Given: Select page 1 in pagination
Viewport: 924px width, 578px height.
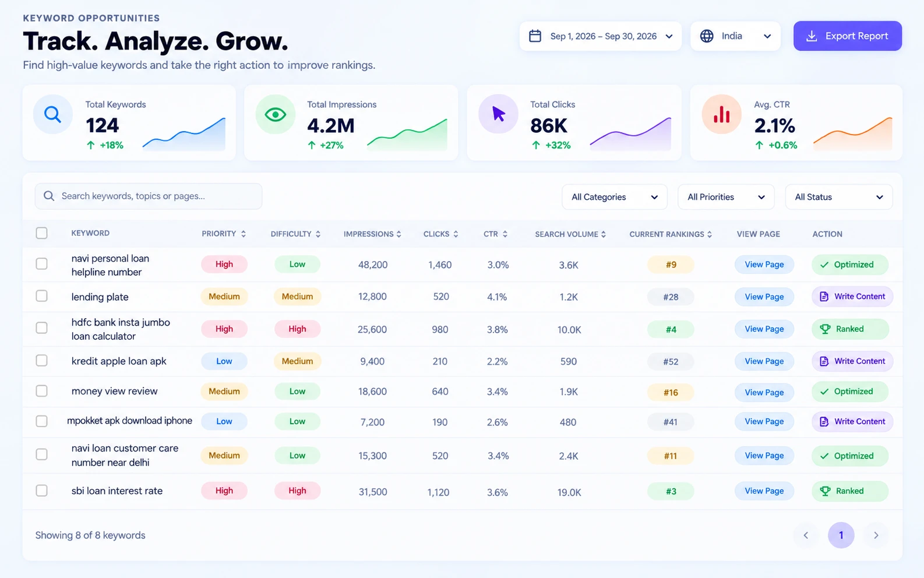Looking at the screenshot, I should click(841, 535).
